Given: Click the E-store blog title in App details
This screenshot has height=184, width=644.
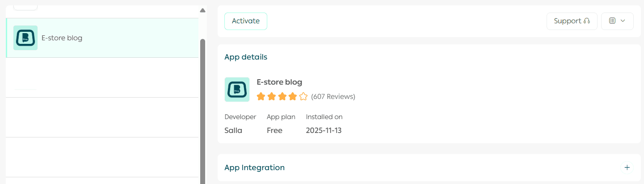Looking at the screenshot, I should [279, 82].
